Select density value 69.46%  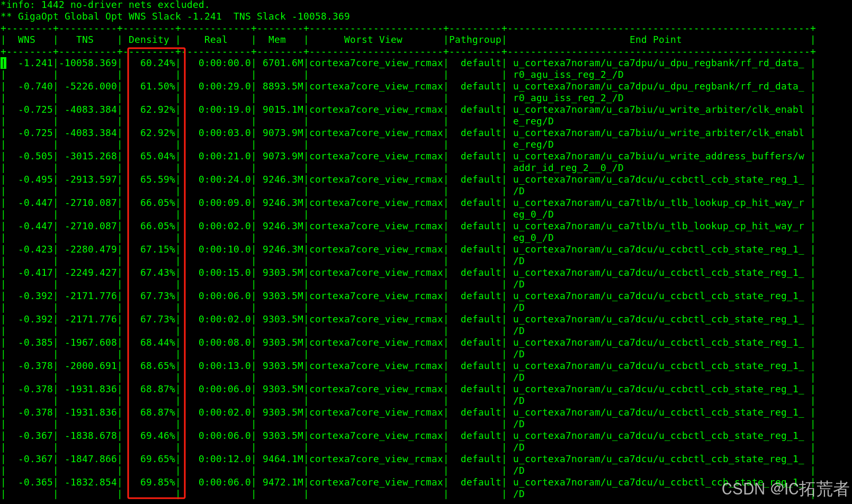click(x=157, y=436)
